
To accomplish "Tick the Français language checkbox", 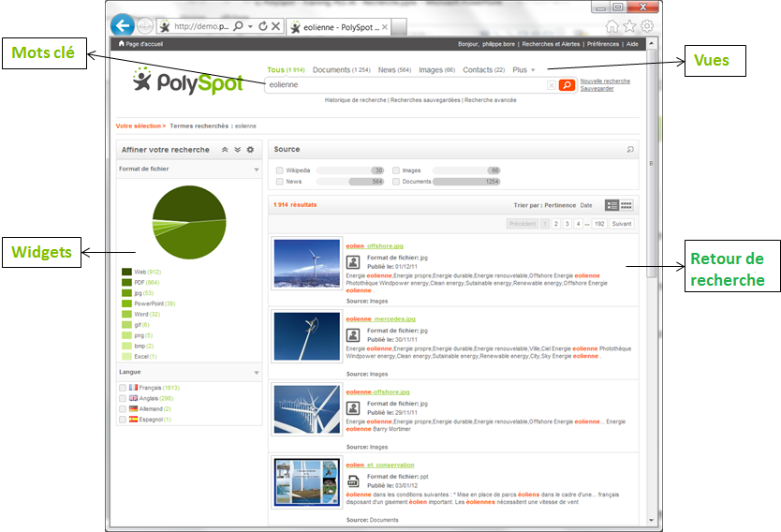I will coord(123,387).
